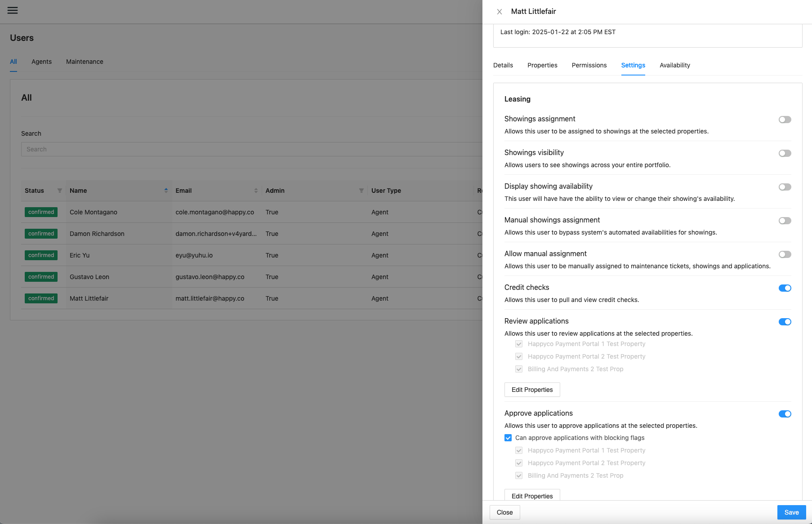
Task: Switch to the Agents tab
Action: pos(41,62)
